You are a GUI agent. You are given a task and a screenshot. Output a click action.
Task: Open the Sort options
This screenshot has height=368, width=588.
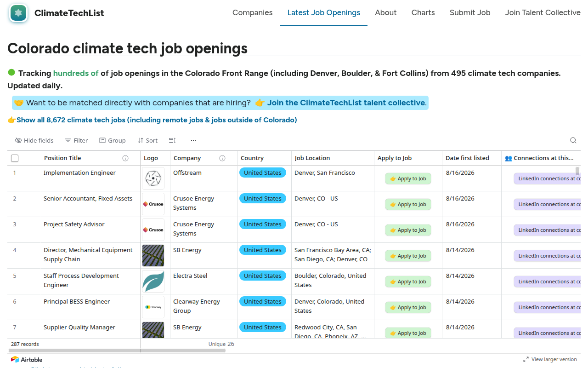(x=147, y=140)
